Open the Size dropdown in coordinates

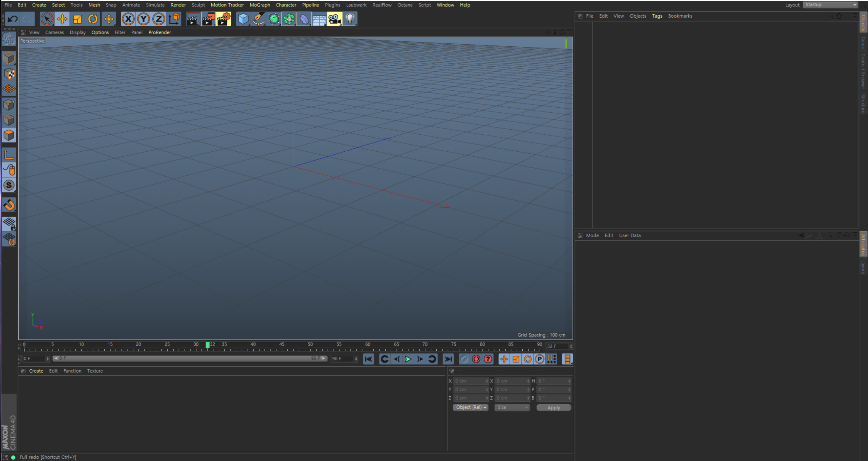(512, 407)
